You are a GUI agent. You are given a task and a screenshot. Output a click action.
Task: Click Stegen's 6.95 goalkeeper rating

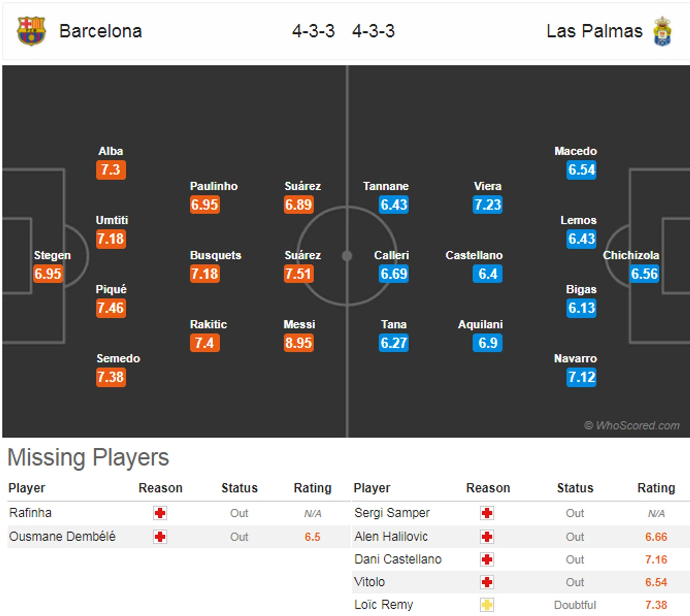click(48, 274)
